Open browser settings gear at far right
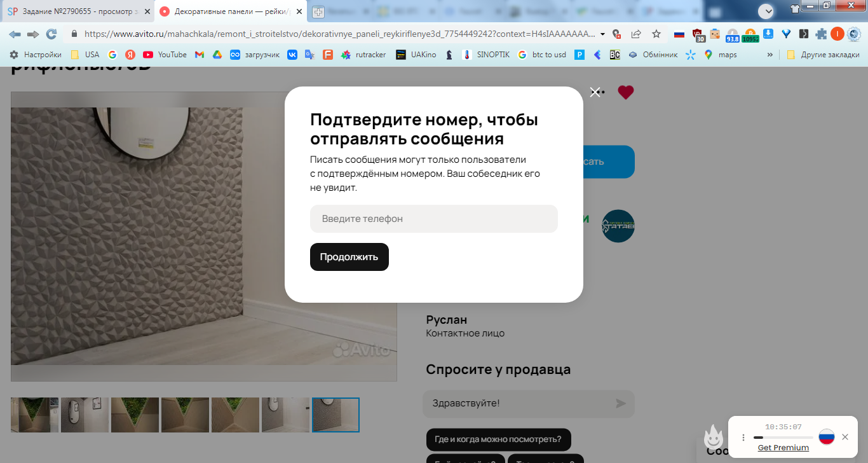This screenshot has height=463, width=868. tap(855, 34)
